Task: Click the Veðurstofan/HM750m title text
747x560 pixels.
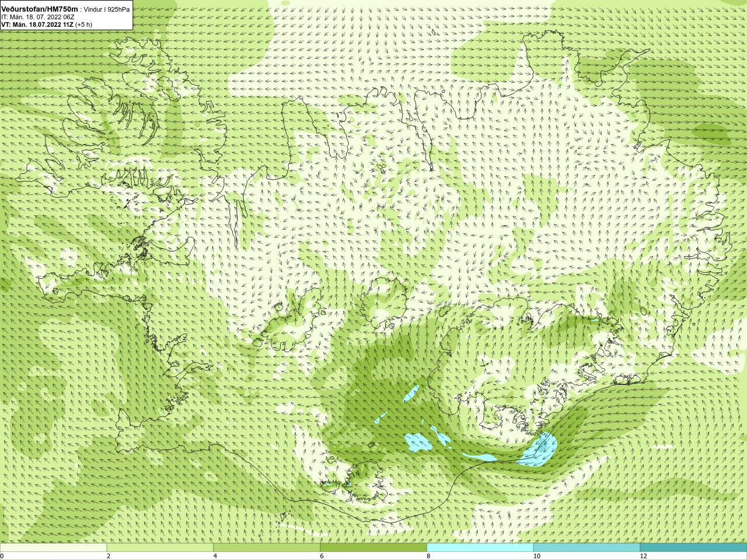Action: (x=40, y=9)
